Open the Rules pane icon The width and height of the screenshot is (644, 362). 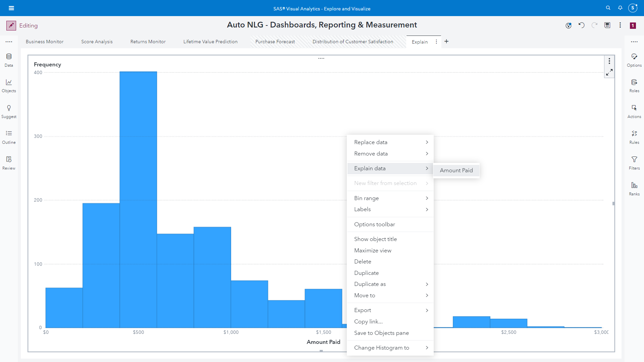click(634, 134)
